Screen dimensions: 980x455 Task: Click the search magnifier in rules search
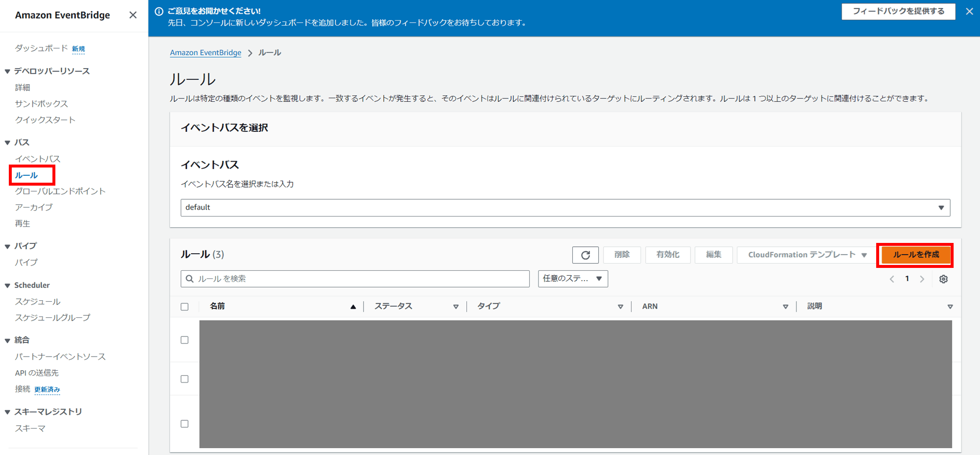[x=190, y=279]
